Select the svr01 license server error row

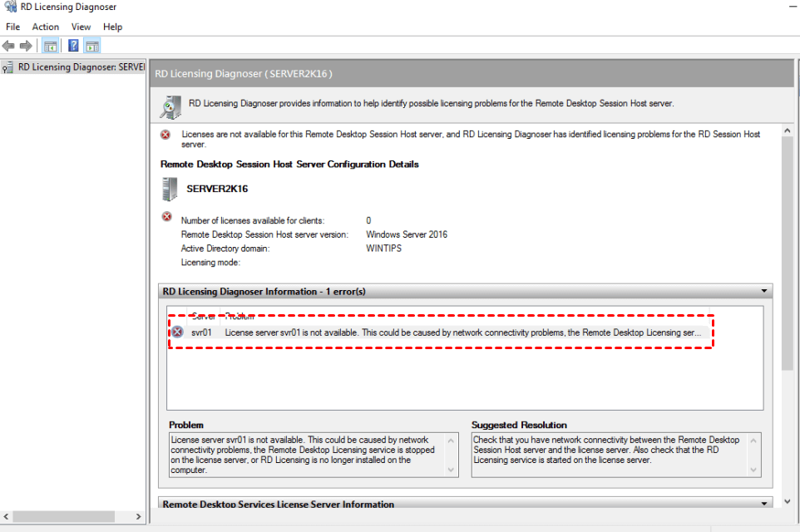[440, 332]
